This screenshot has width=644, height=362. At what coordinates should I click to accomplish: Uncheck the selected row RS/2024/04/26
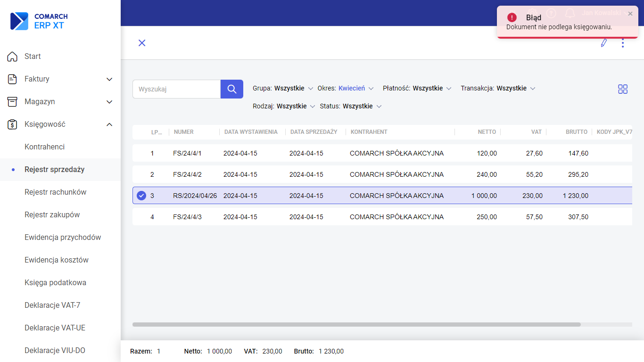click(x=141, y=196)
